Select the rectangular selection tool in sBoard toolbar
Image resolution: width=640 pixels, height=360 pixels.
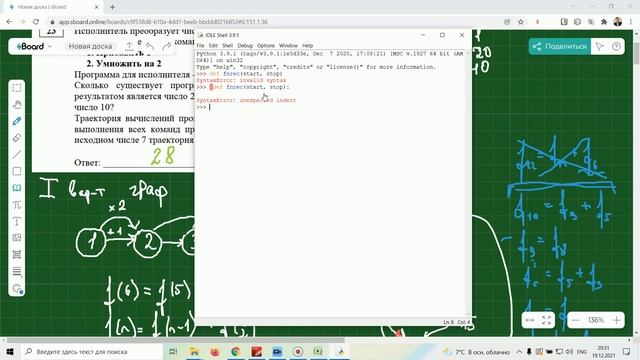[17, 88]
